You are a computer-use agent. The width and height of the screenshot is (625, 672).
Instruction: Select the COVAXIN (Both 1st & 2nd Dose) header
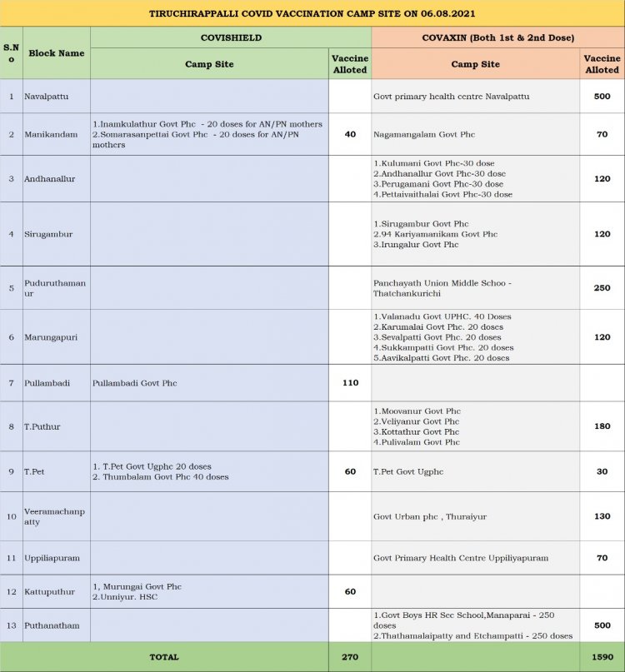(x=497, y=37)
